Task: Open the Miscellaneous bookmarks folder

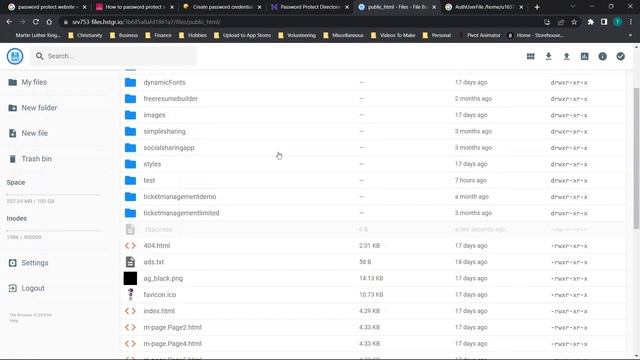Action: 343,36
